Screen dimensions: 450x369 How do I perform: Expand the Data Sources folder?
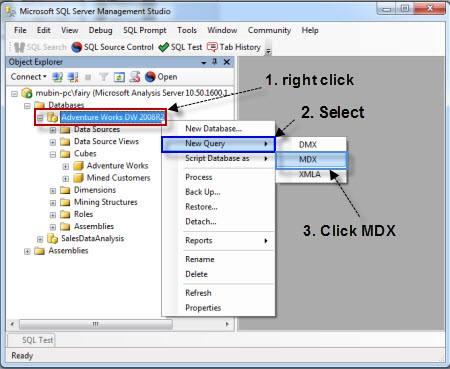click(53, 130)
